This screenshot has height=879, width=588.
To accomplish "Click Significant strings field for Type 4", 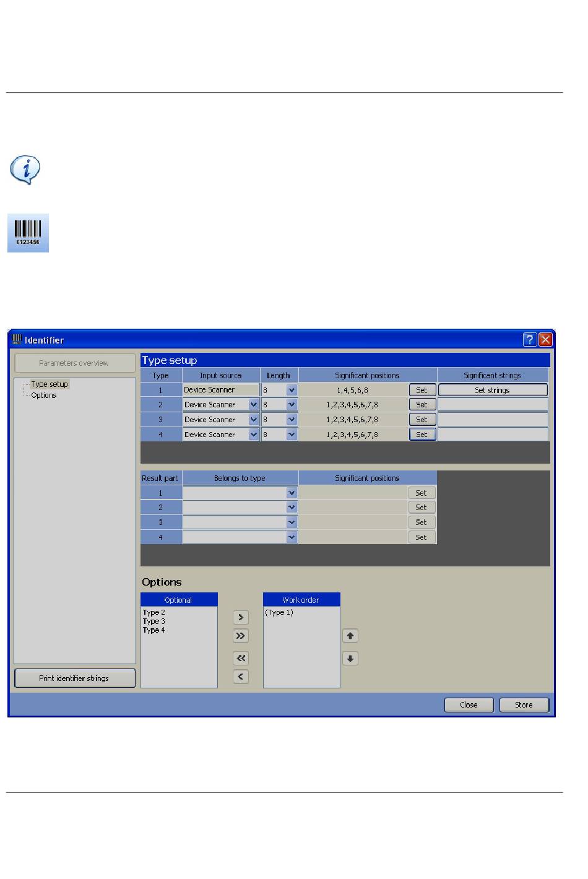I will coord(493,435).
